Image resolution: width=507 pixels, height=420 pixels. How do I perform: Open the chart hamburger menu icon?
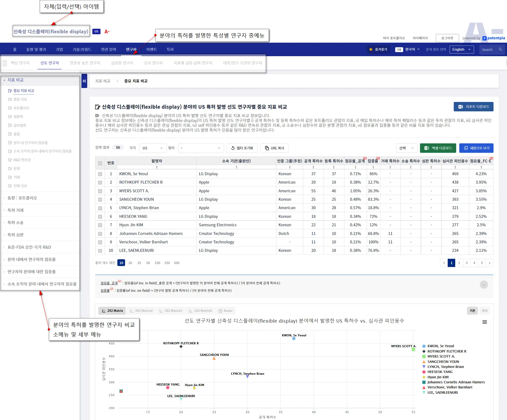(x=484, y=322)
